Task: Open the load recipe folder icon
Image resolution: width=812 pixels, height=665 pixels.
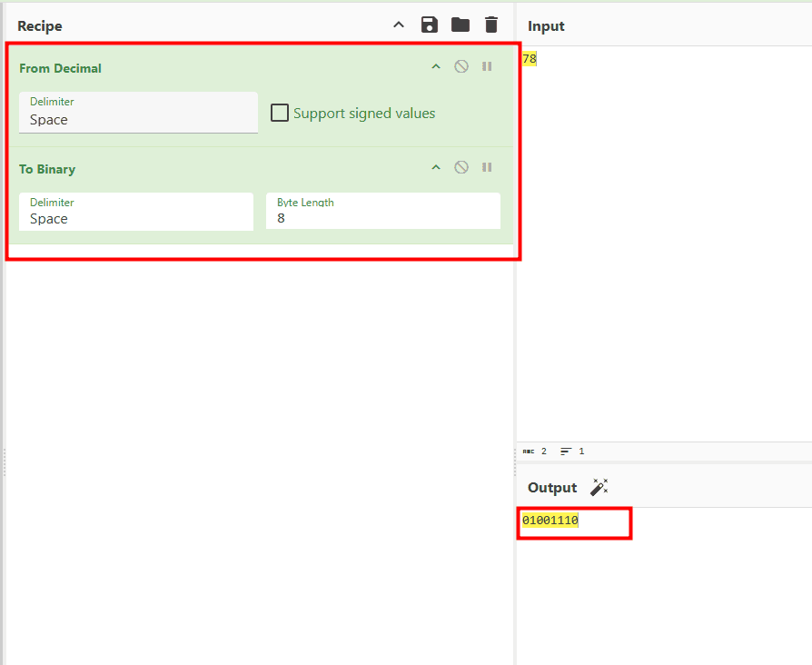Action: 460,25
